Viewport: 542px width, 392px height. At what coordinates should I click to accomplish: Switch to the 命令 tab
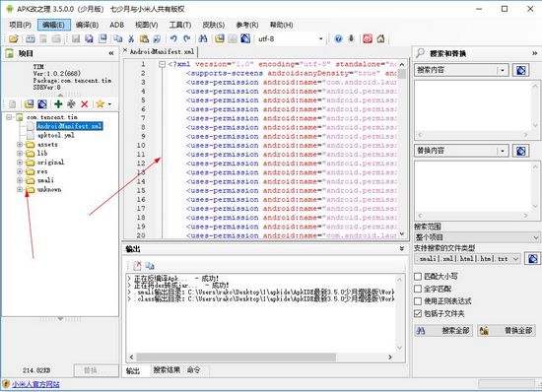193,370
